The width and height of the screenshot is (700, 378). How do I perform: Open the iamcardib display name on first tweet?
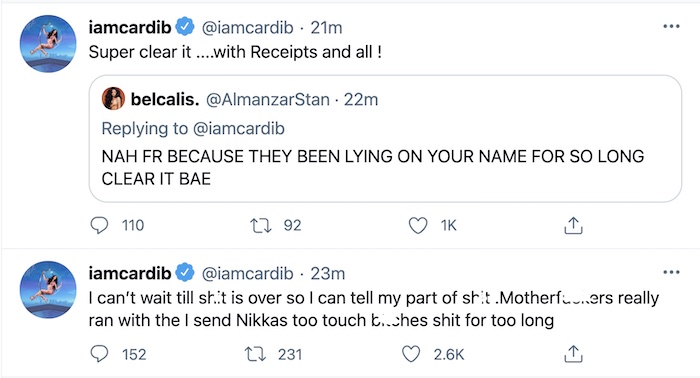tap(130, 28)
